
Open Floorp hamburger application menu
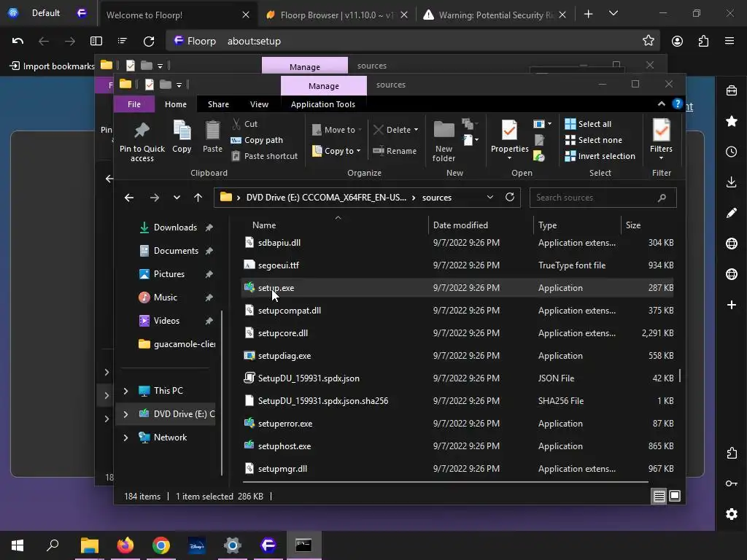pos(729,41)
